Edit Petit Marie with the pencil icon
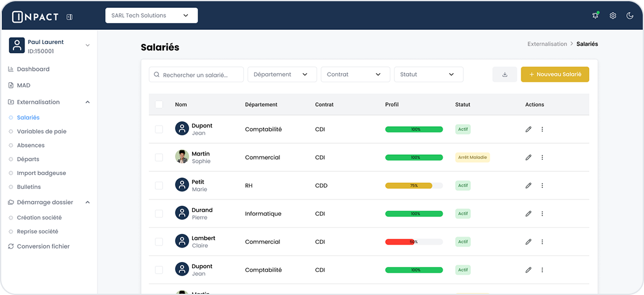The width and height of the screenshot is (644, 295). click(x=528, y=185)
